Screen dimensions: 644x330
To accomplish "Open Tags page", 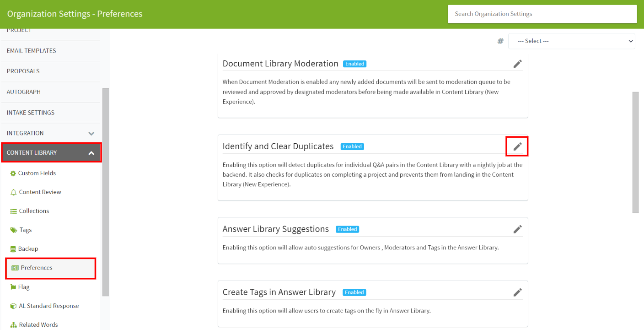I will [26, 230].
